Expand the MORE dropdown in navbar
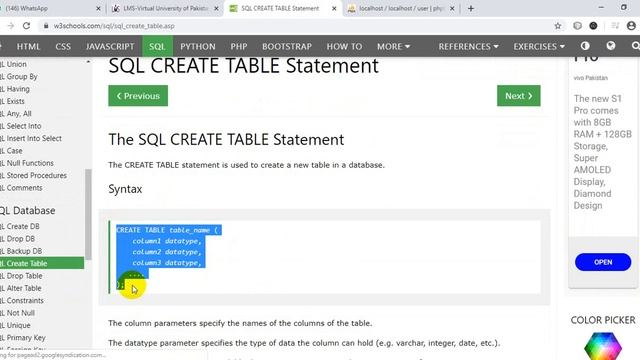The width and height of the screenshot is (640, 360). (393, 46)
